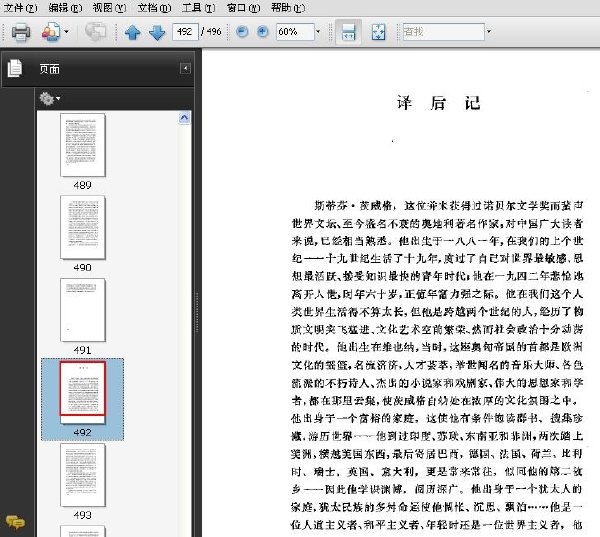The image size is (600, 537).
Task: Select the page 489 thumbnail
Action: pyautogui.click(x=83, y=145)
